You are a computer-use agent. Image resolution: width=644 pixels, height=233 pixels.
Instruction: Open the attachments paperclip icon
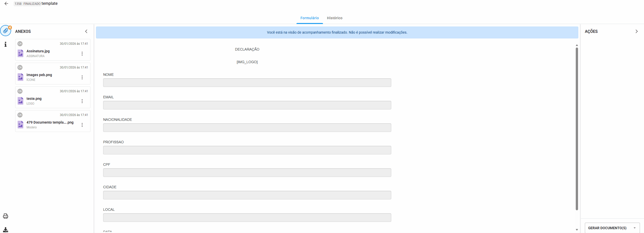click(x=6, y=31)
